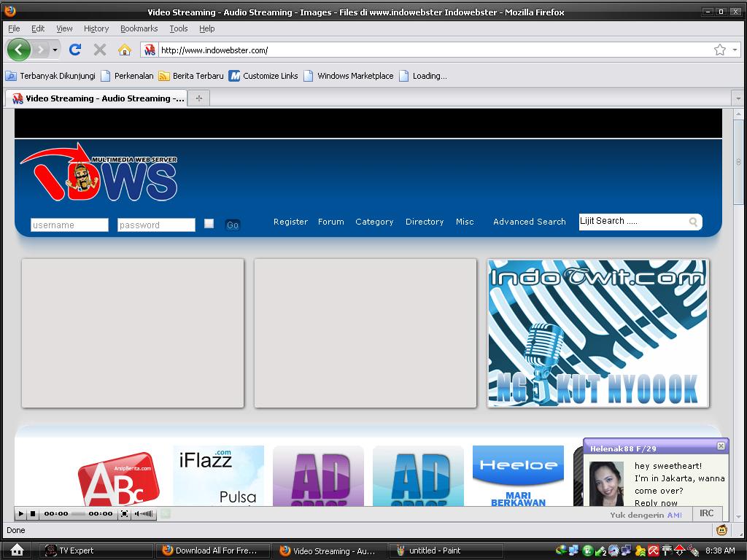Open the File menu
The height and width of the screenshot is (560, 747).
[x=14, y=28]
